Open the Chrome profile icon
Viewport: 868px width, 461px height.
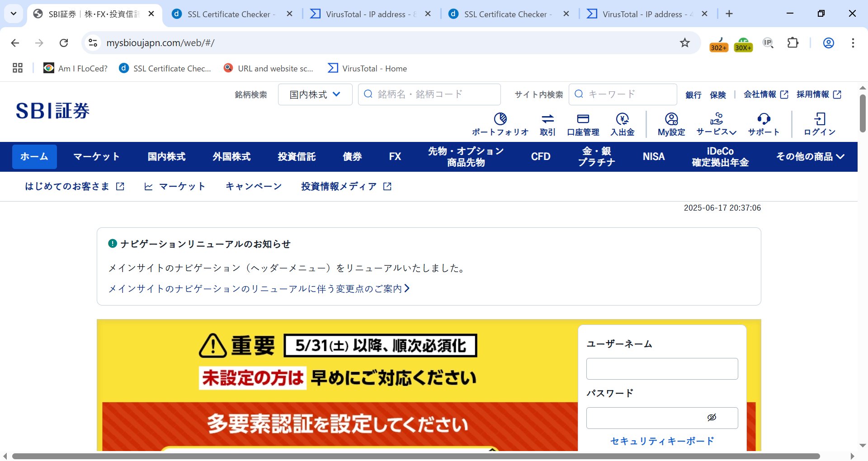(x=828, y=43)
